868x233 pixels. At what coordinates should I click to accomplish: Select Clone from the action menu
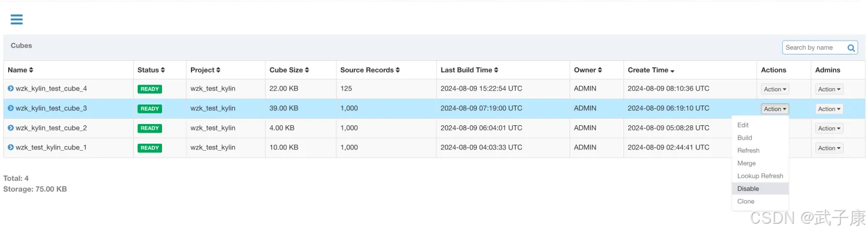click(746, 202)
